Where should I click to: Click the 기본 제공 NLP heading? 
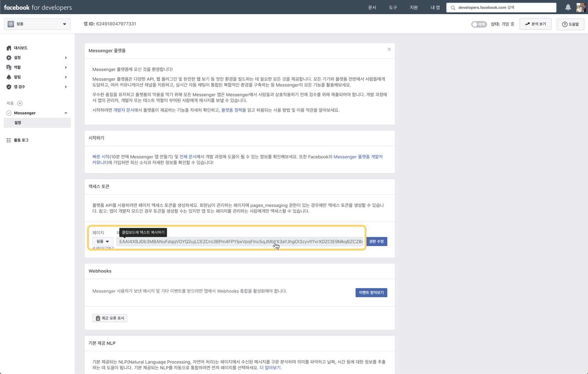tap(102, 343)
